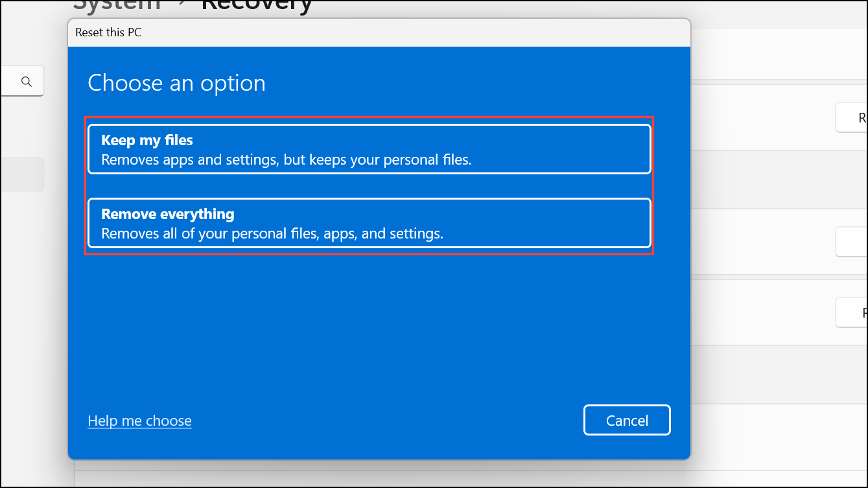Screen dimensions: 868x488
Task: Select the Keep my files option
Action: coord(369,149)
